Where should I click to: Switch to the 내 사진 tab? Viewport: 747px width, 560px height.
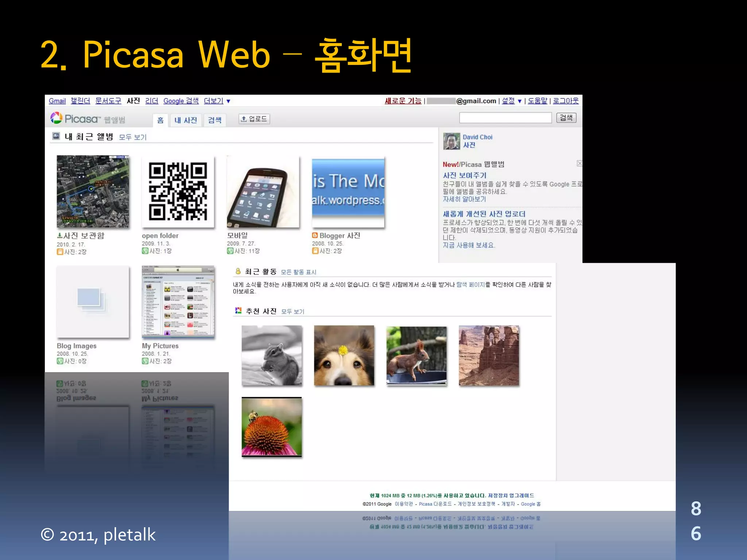coord(186,120)
